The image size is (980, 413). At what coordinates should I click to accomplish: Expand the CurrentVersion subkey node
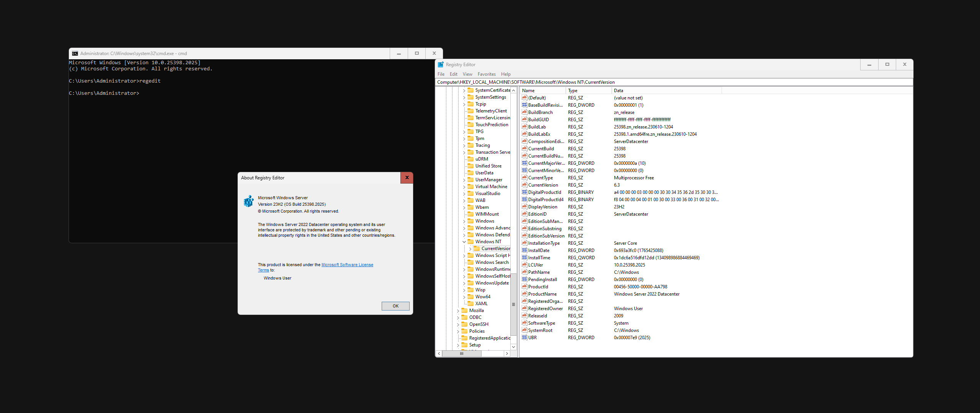(470, 249)
